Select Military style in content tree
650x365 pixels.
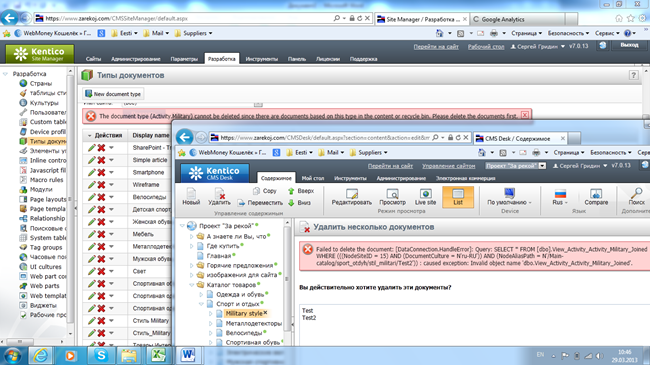(244, 314)
